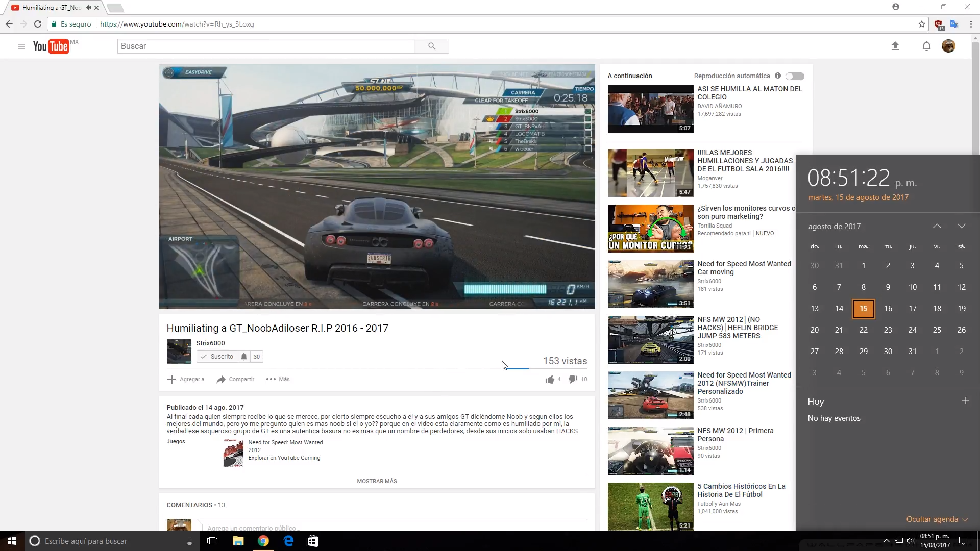Click the Cortana microphone icon
980x551 pixels.
[189, 541]
